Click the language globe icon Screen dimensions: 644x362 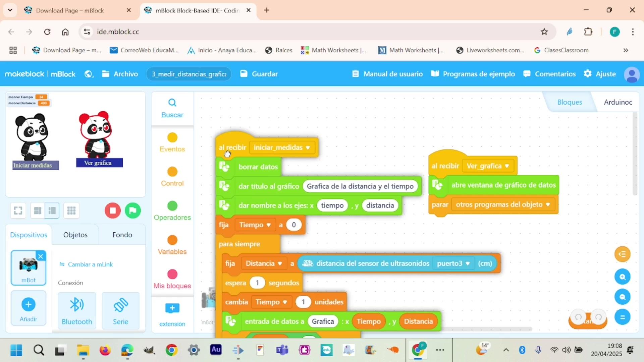pyautogui.click(x=89, y=74)
